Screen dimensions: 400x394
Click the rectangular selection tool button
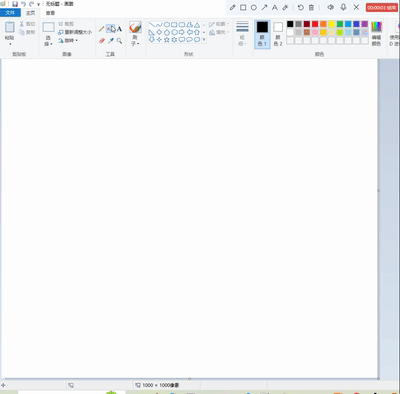click(48, 27)
